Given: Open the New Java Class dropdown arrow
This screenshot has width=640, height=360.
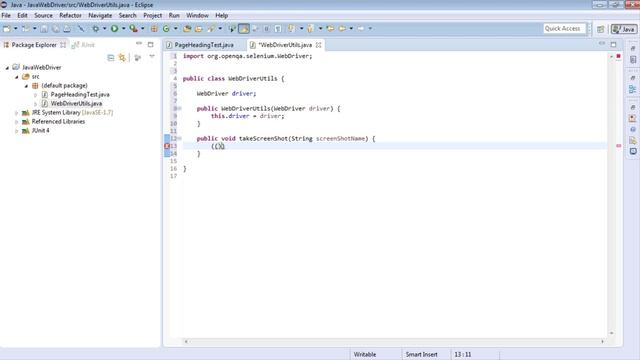Looking at the screenshot, I should [x=176, y=29].
